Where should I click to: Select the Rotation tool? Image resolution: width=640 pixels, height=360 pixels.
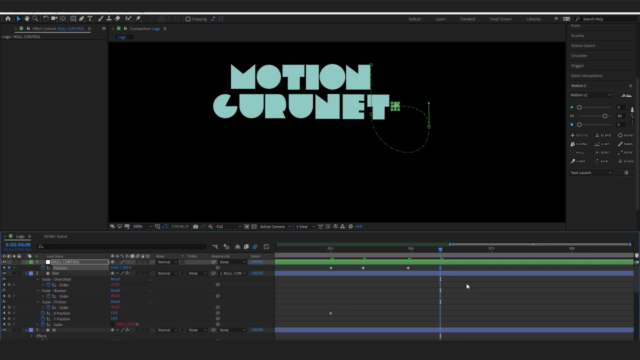pyautogui.click(x=46, y=19)
